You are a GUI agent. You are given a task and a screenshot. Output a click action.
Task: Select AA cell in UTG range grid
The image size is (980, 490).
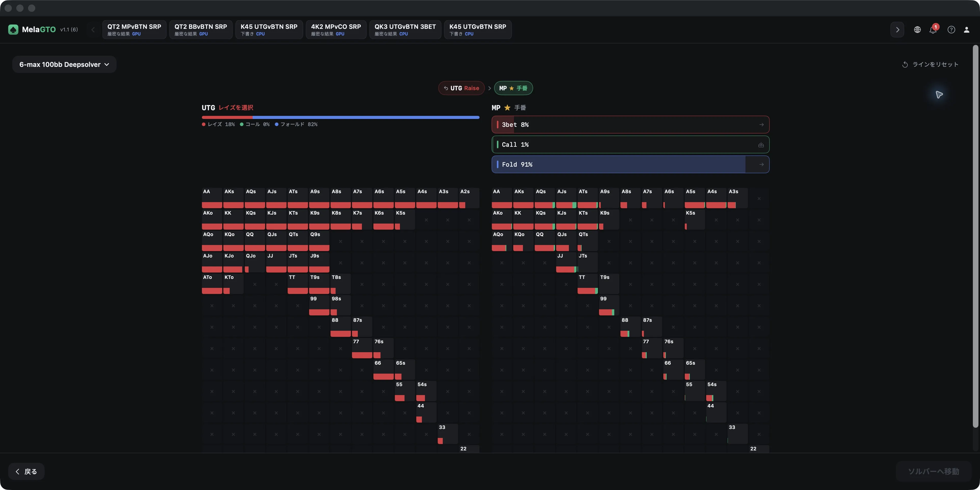click(x=212, y=198)
